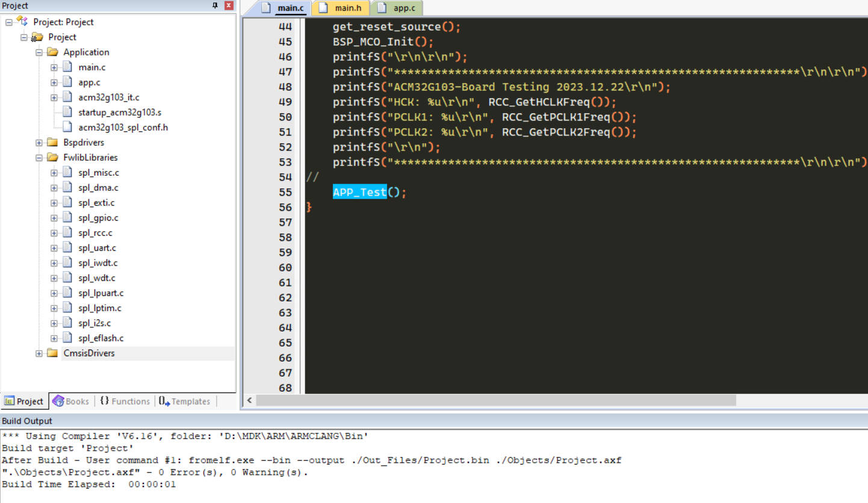Open spl_eflash.c from the tree

point(101,338)
